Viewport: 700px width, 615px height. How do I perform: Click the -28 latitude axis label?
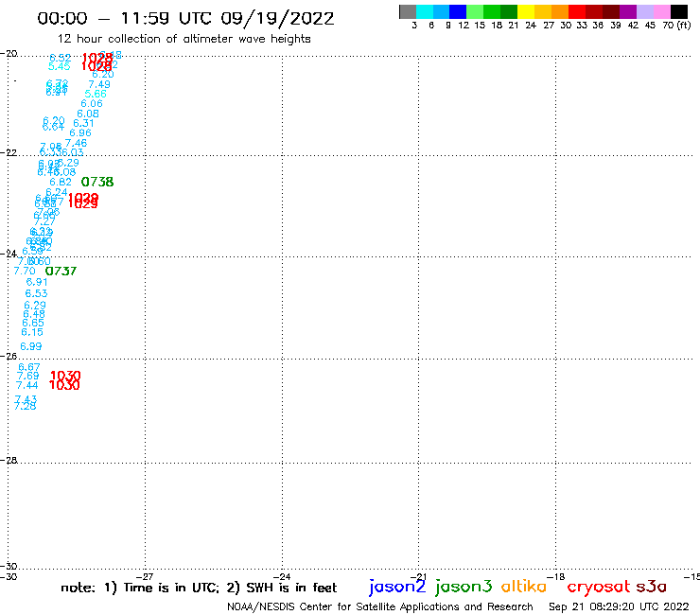coord(9,460)
